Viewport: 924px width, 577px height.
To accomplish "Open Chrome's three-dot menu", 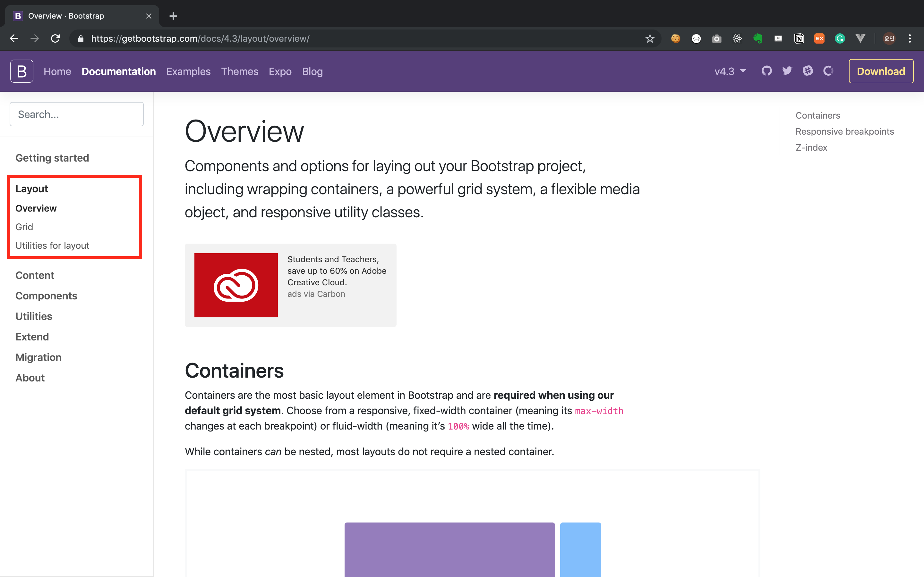I will (x=910, y=38).
